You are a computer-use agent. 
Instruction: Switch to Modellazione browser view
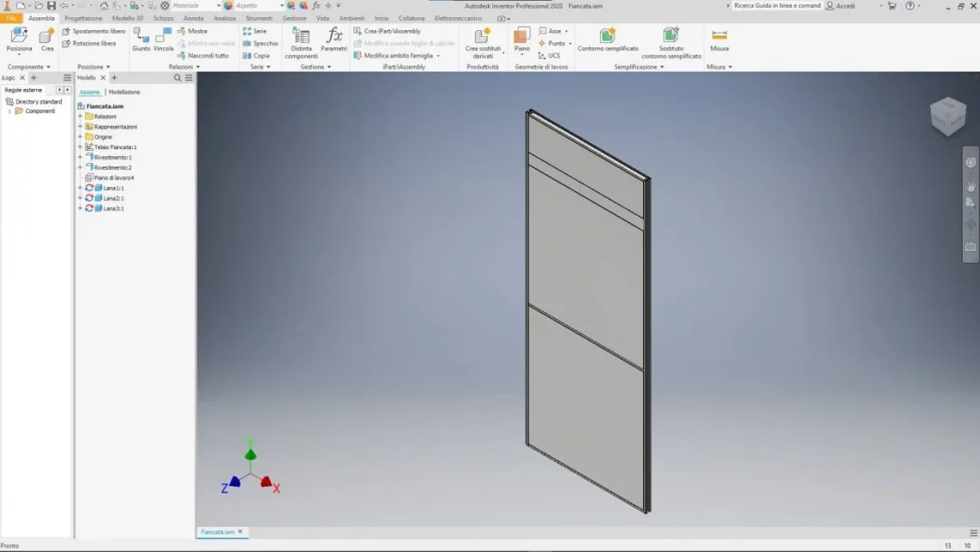coord(124,92)
